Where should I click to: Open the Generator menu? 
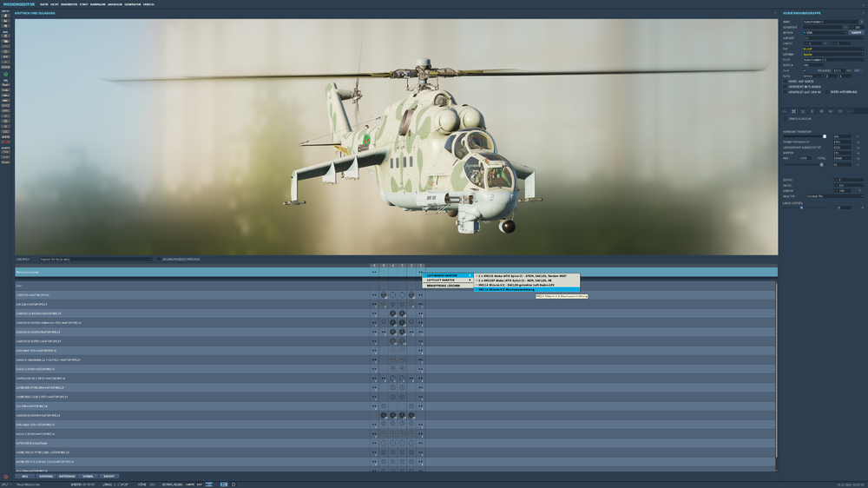[132, 4]
